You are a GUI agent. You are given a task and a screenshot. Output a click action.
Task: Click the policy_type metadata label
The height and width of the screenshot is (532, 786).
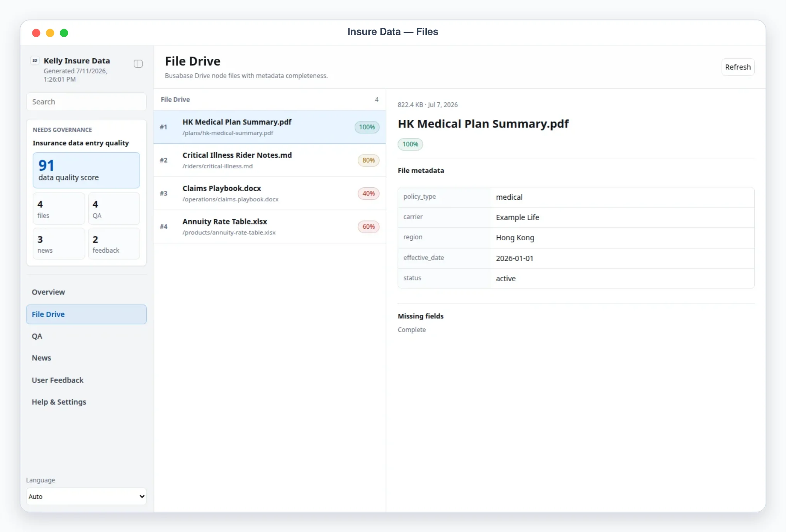[x=419, y=197]
